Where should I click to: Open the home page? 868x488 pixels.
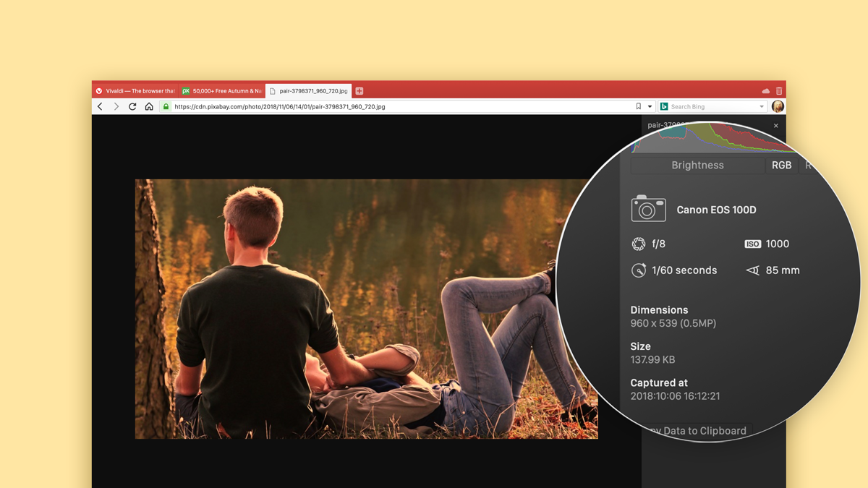tap(149, 106)
